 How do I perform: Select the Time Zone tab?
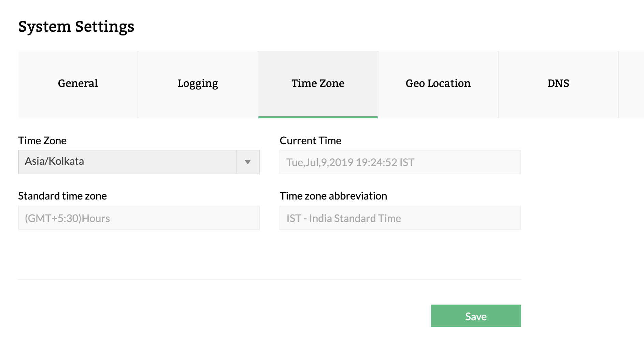coord(318,84)
